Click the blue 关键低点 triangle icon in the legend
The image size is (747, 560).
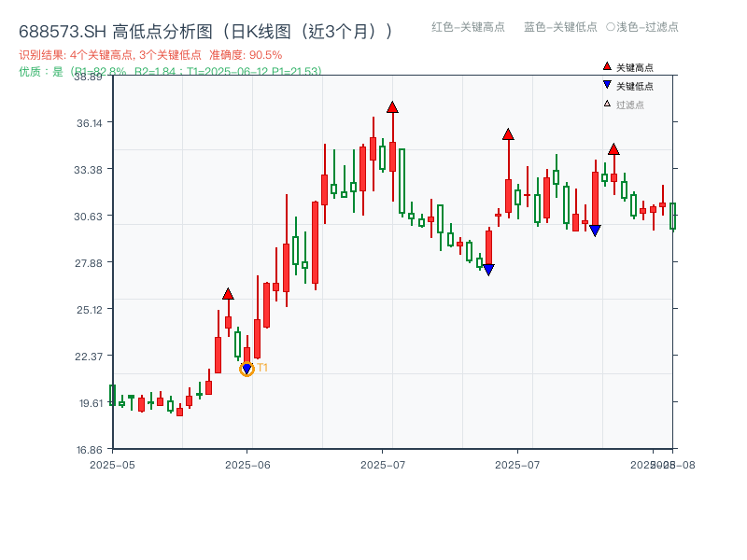point(607,85)
